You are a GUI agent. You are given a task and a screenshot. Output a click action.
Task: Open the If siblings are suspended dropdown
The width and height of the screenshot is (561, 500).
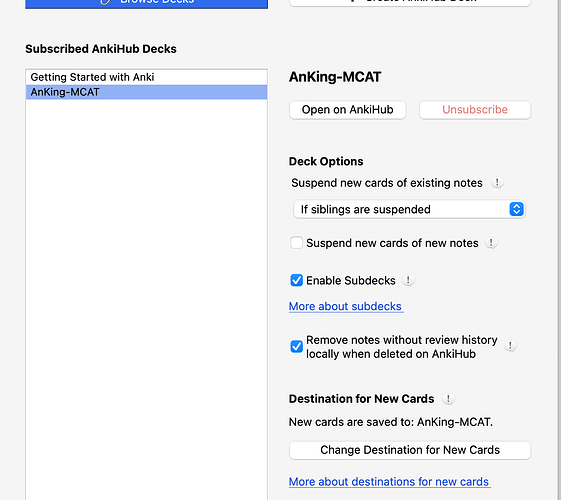[x=409, y=209]
